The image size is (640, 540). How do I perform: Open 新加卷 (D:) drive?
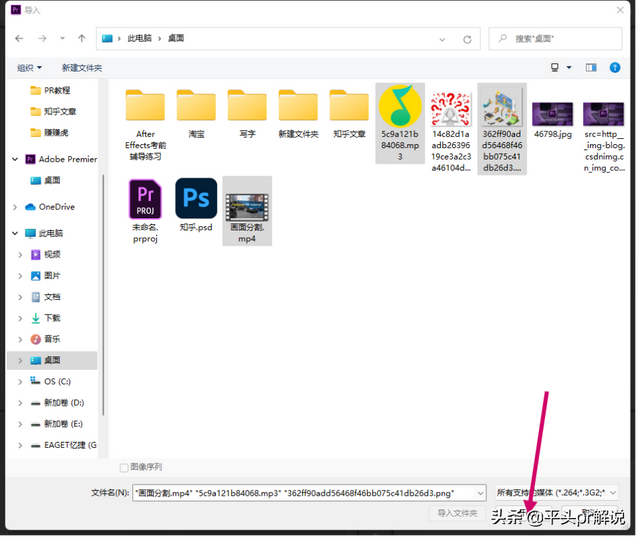tap(58, 403)
